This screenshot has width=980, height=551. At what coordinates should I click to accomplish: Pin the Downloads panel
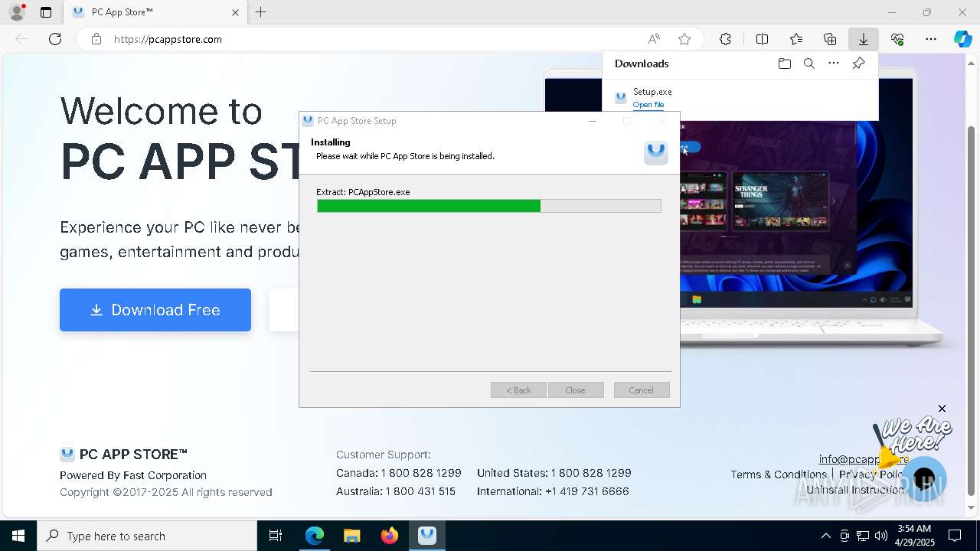(858, 64)
